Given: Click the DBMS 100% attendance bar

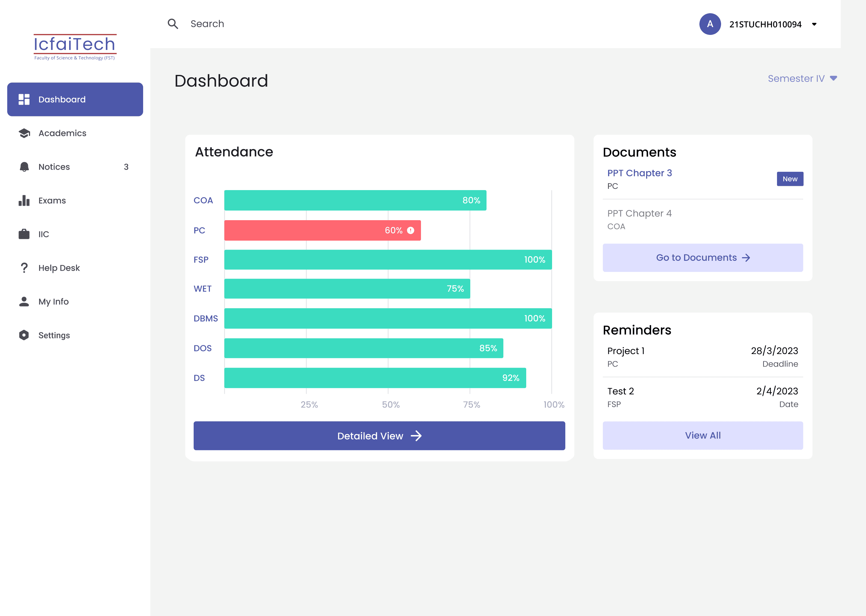Looking at the screenshot, I should (x=388, y=318).
